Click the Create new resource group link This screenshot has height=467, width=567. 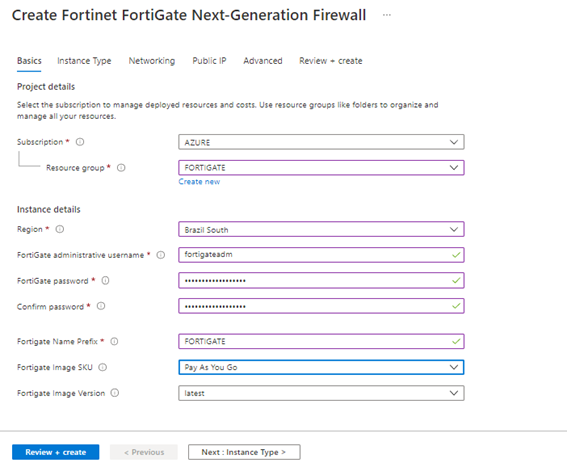199,182
